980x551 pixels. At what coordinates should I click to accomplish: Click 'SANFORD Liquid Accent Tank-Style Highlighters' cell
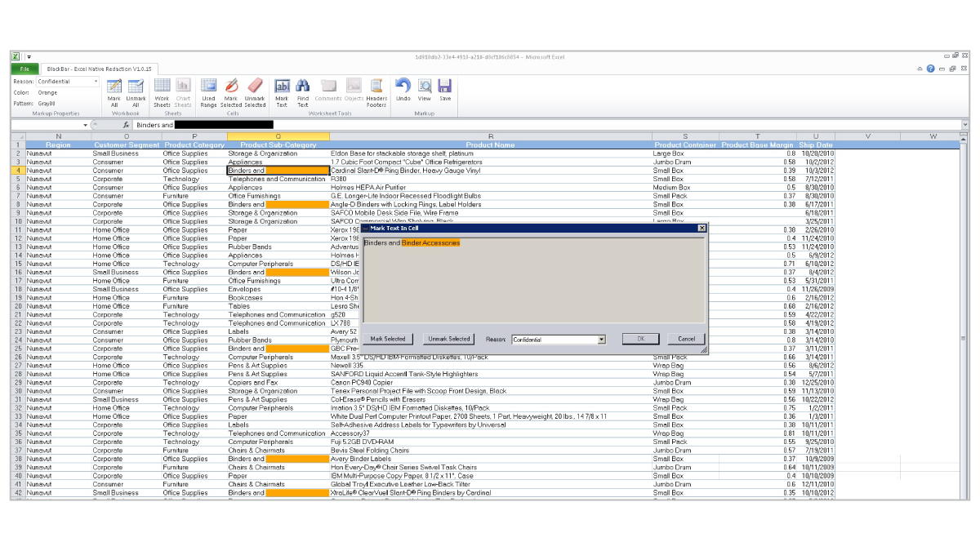(491, 374)
